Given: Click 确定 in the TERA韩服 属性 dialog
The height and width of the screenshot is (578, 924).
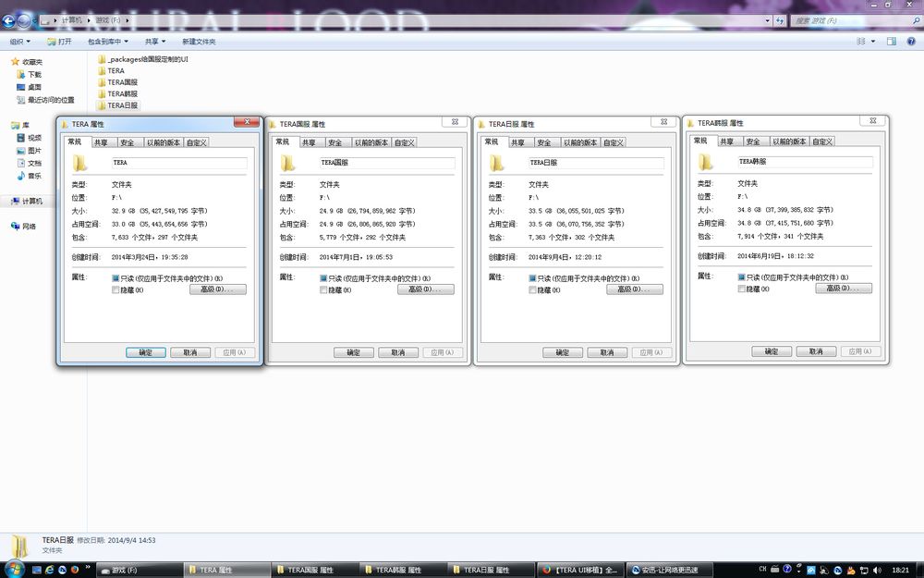Looking at the screenshot, I should [x=772, y=351].
